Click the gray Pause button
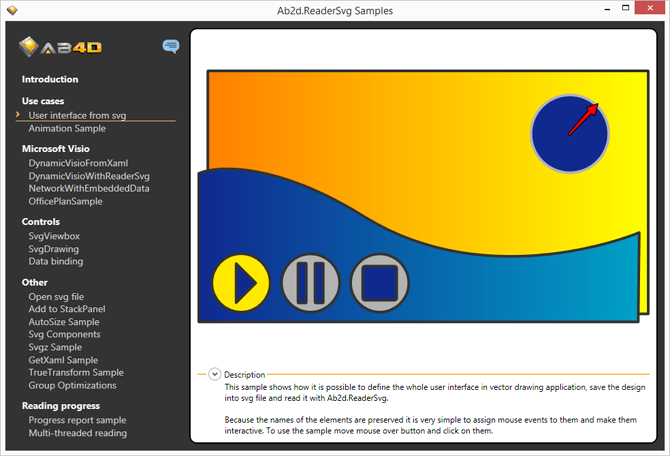This screenshot has height=456, width=670. pos(311,283)
